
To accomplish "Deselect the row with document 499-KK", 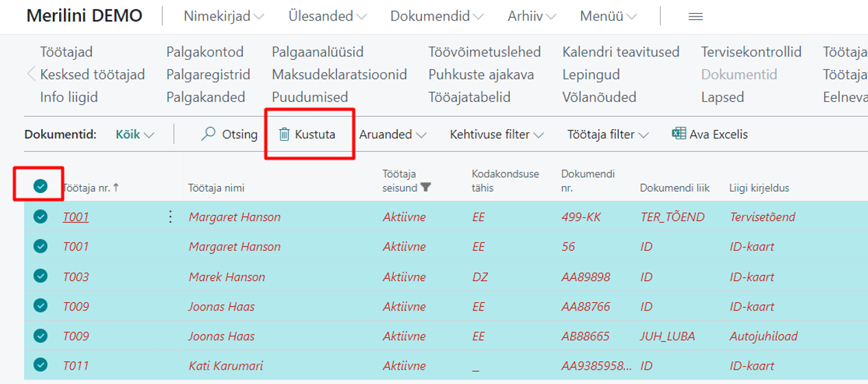I will click(x=40, y=217).
